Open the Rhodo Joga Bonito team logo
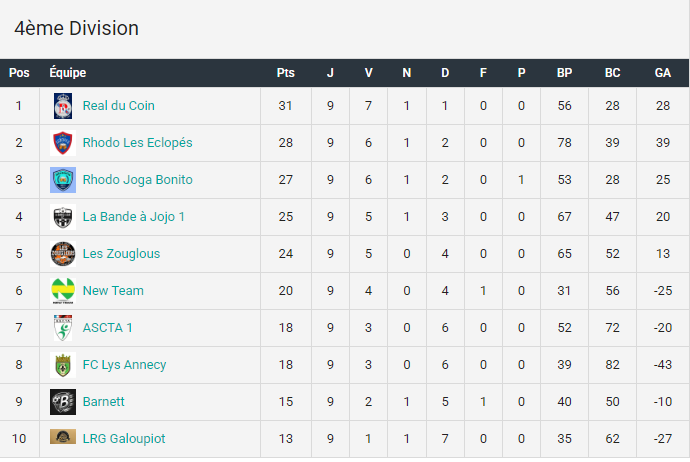690x462 pixels. pyautogui.click(x=63, y=180)
